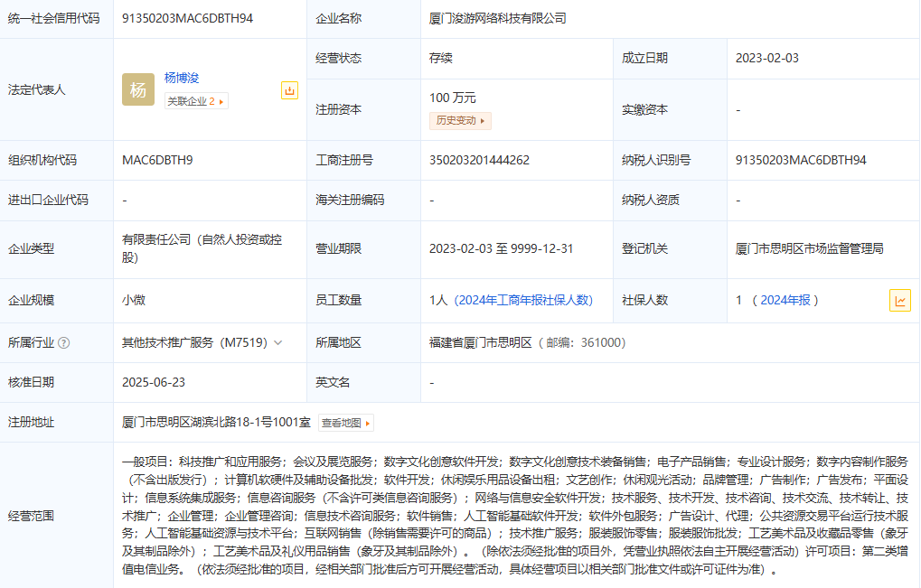This screenshot has width=921, height=588.
Task: Click registration authority 厦门市思明区市场监督管理局
Action: (810, 248)
